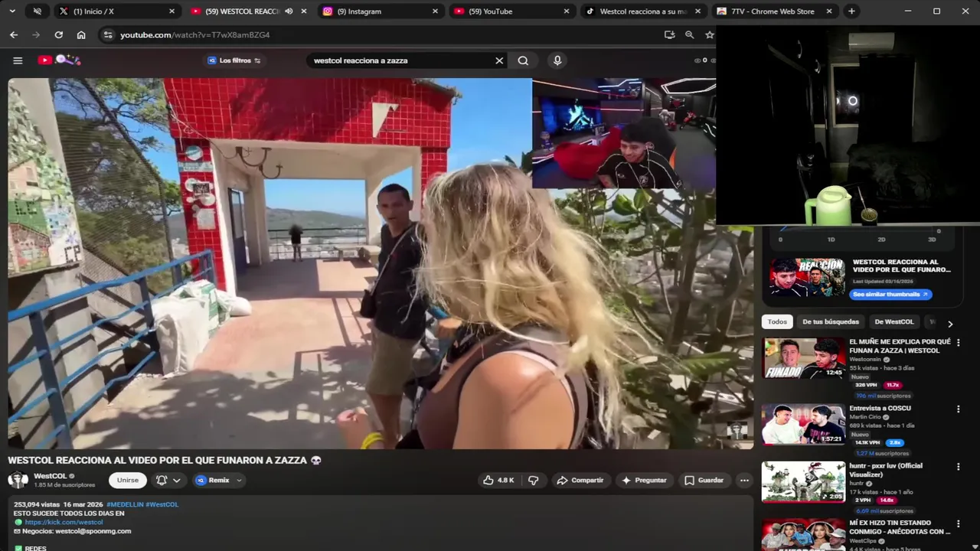Show more filter chips with right arrow

tap(950, 324)
